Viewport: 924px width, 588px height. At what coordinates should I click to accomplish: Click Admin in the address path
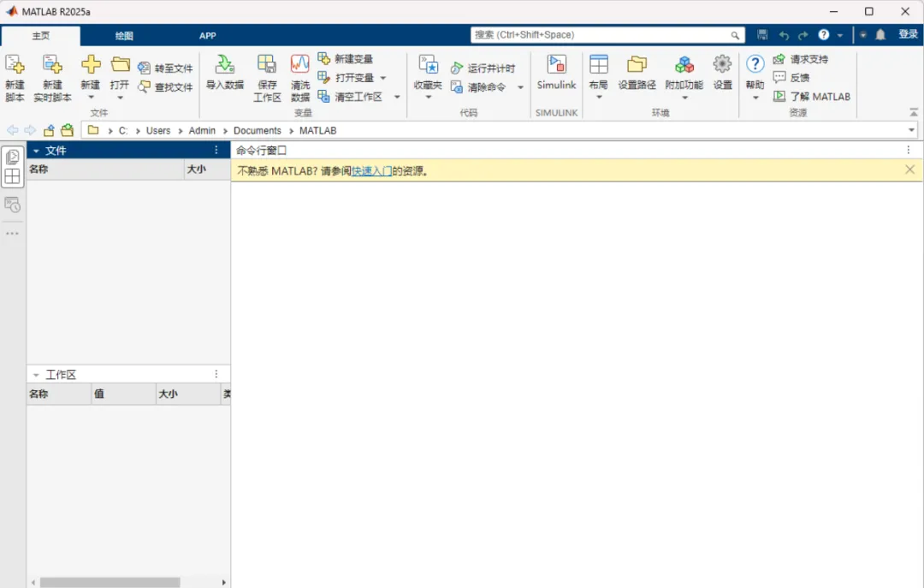click(x=202, y=130)
